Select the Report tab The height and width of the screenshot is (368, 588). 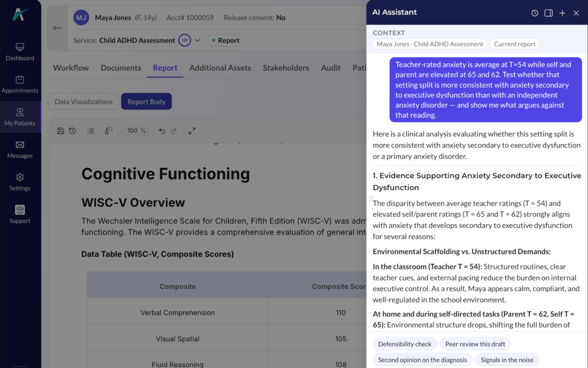(165, 68)
